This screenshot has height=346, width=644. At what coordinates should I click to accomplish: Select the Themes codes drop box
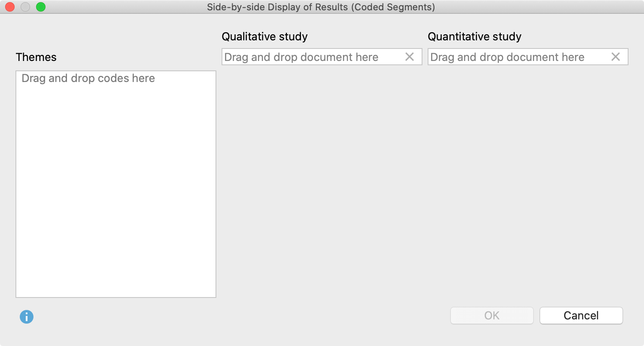pyautogui.click(x=116, y=184)
